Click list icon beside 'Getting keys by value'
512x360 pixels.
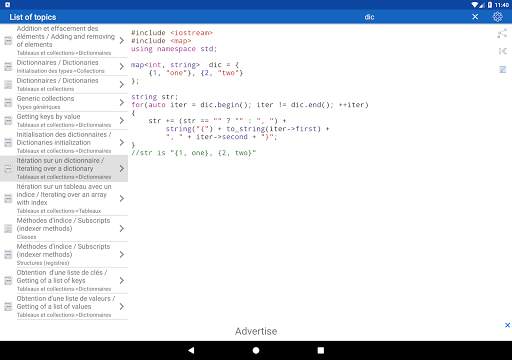point(8,121)
